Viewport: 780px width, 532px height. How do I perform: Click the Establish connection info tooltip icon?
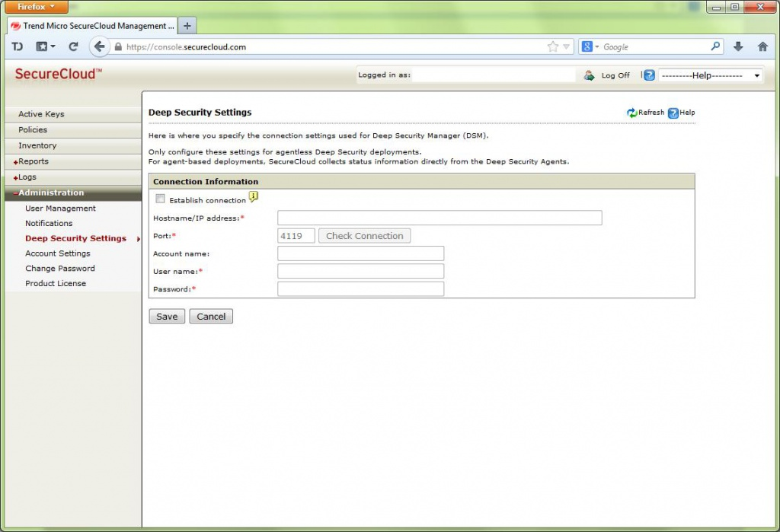coord(254,197)
